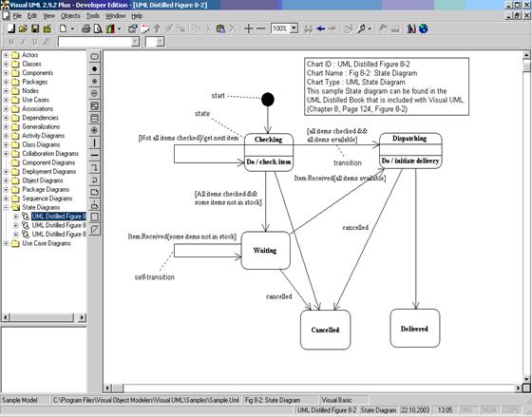Choose the self-transition arrow tool
Screen dimensions: 532x417
pyautogui.click(x=95, y=180)
